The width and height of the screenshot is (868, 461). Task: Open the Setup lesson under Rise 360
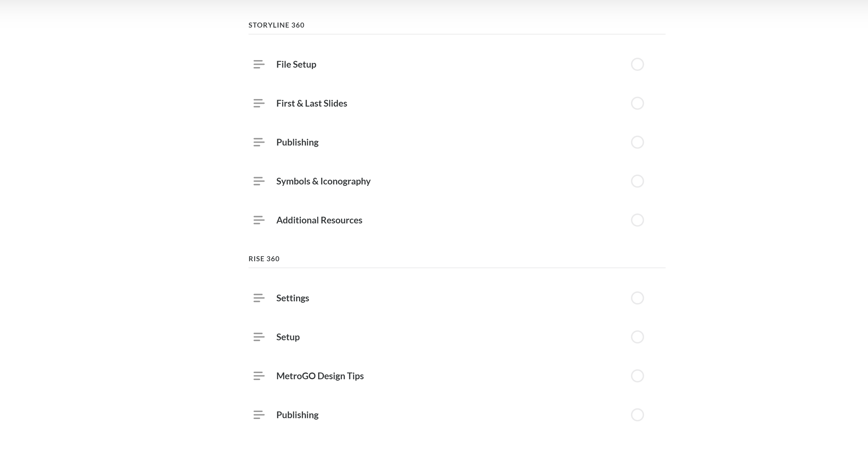[x=288, y=337]
